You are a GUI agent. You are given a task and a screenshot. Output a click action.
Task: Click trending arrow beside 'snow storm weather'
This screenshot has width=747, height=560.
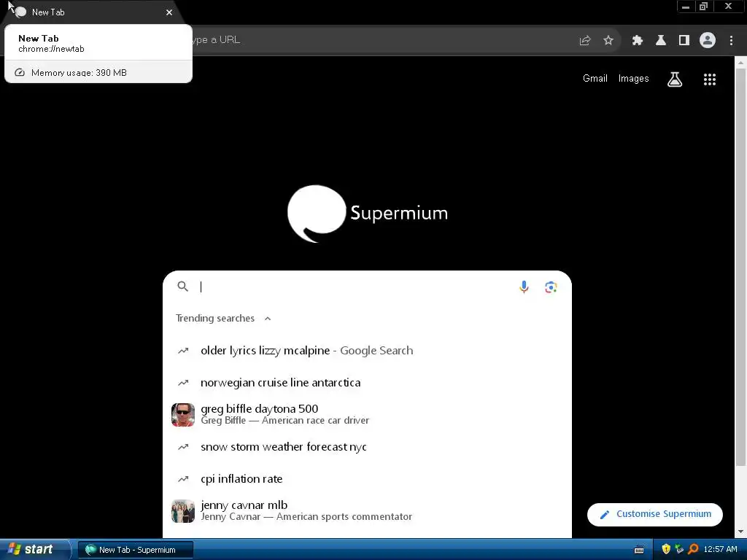(x=183, y=447)
